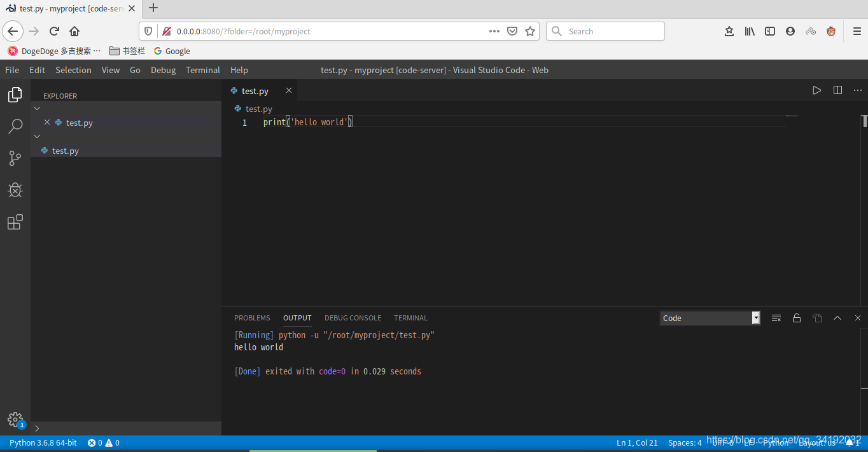Collapse the Open Editors section
This screenshot has width=868, height=452.
click(x=37, y=109)
